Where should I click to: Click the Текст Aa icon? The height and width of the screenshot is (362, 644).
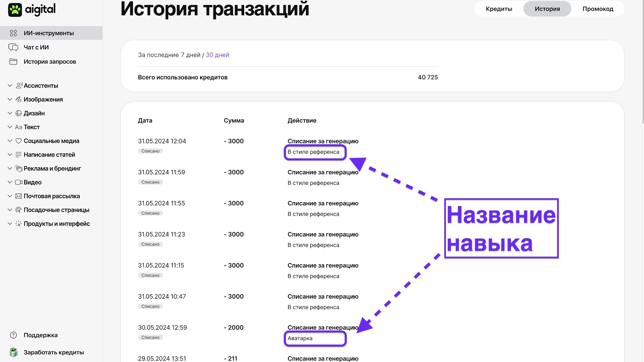18,127
